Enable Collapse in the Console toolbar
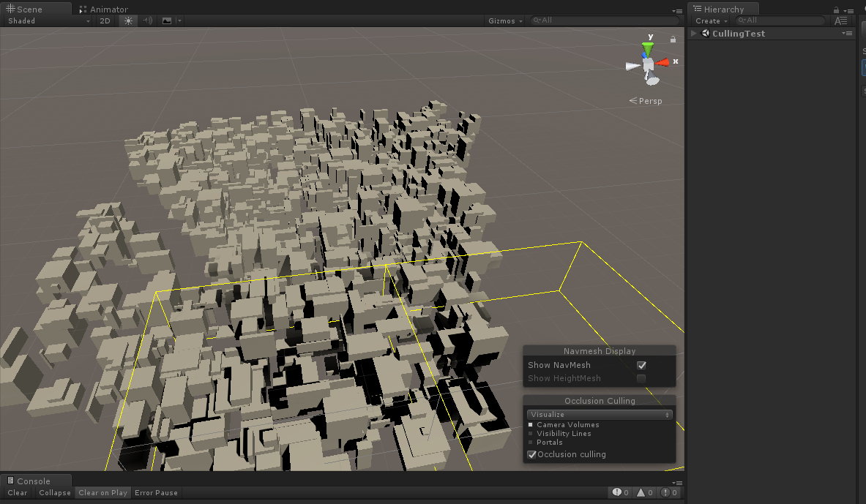 point(54,492)
